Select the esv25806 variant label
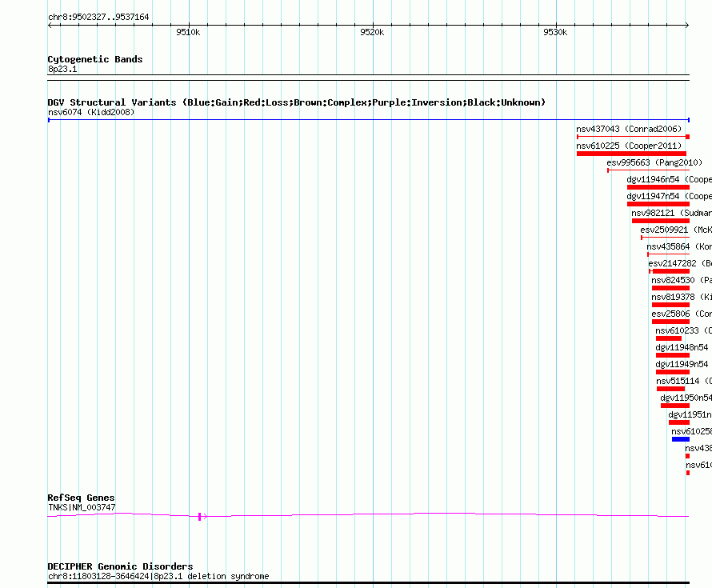 click(682, 314)
